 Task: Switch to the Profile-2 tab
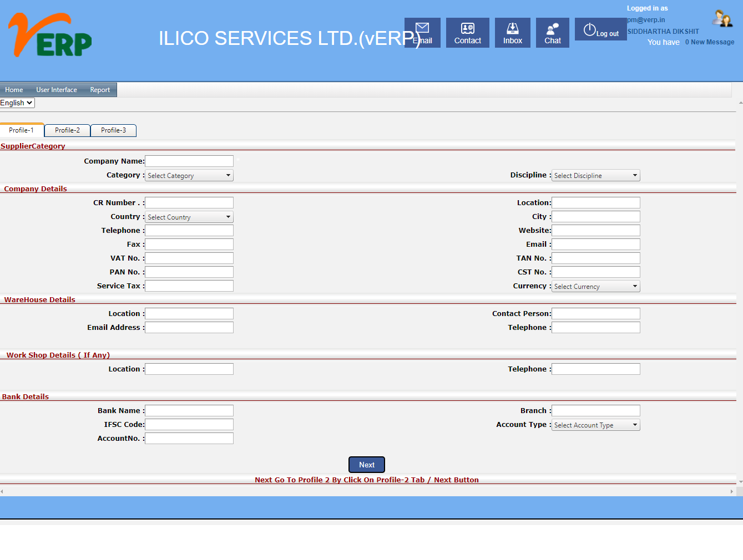pyautogui.click(x=67, y=130)
